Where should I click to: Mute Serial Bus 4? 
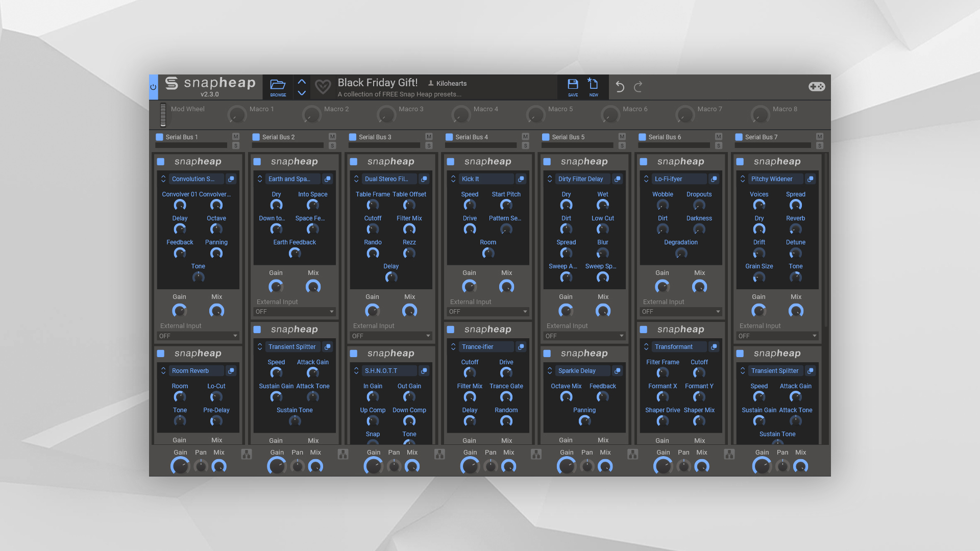click(525, 136)
